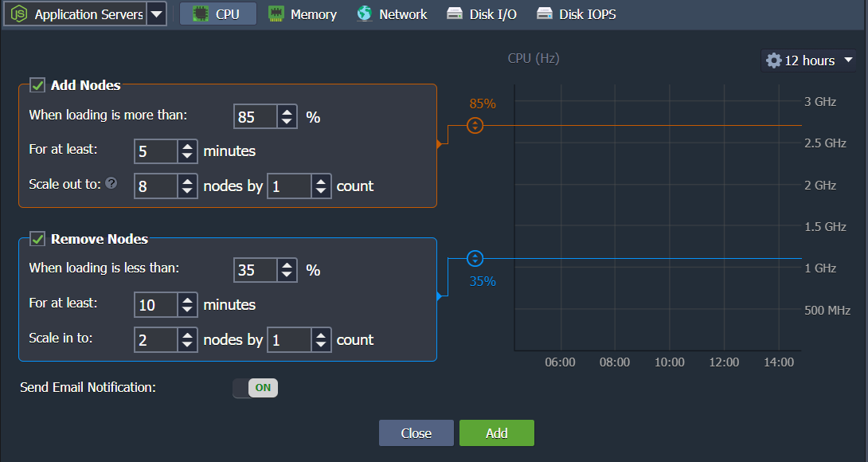The height and width of the screenshot is (462, 868).
Task: Click the Disk IOPS drive icon
Action: point(543,13)
